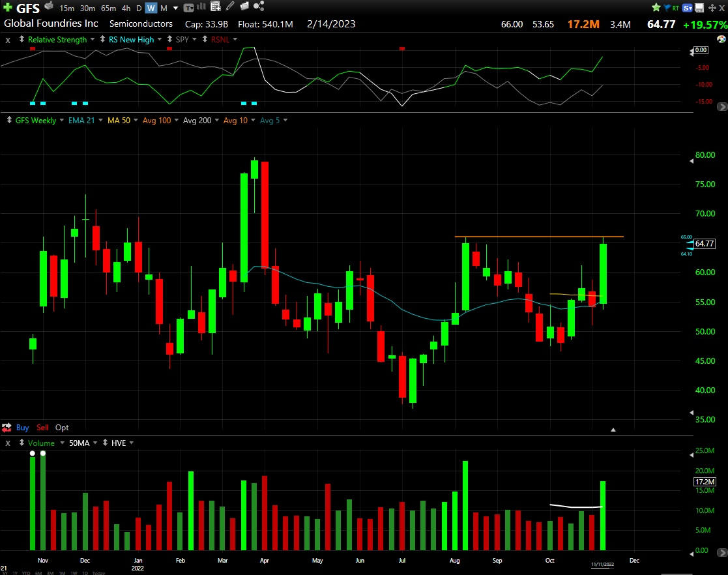Open the add-calculator spreadsheet icon
The height and width of the screenshot is (575, 728).
[216, 6]
